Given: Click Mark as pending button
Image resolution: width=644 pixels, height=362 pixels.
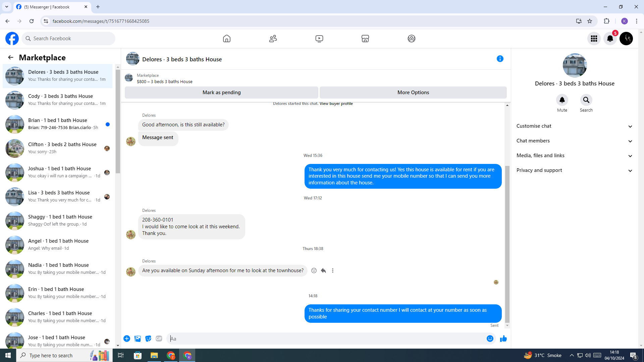Looking at the screenshot, I should [221, 93].
